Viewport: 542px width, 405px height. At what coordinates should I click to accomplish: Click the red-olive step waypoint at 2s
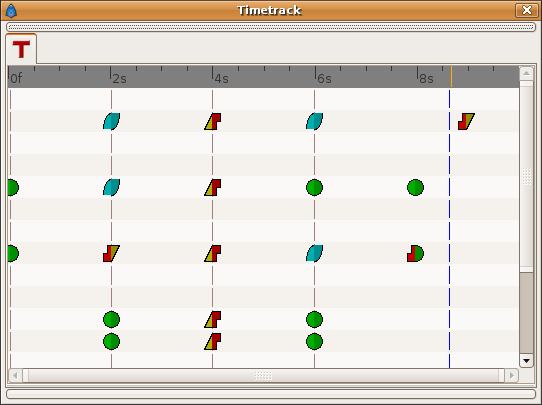(111, 254)
